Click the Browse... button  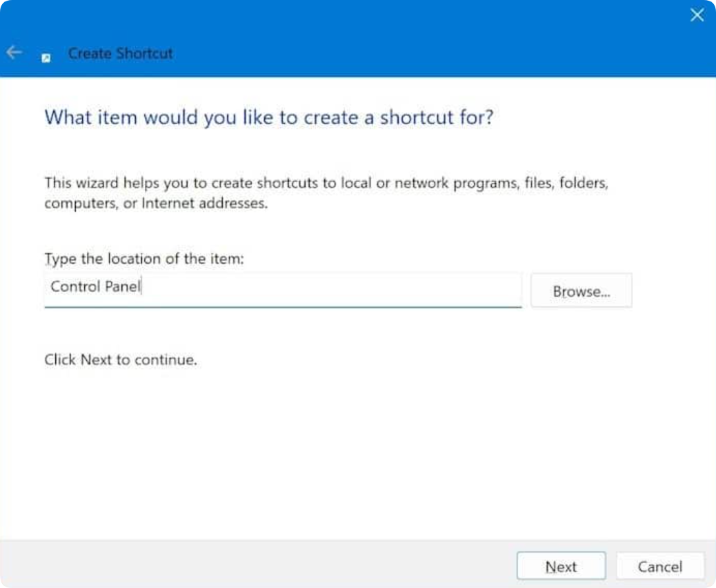point(581,291)
